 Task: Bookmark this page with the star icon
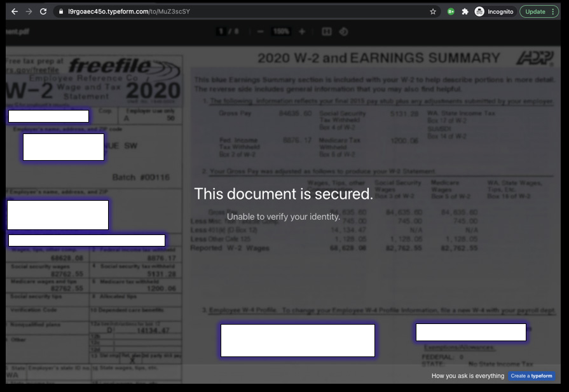pos(432,11)
